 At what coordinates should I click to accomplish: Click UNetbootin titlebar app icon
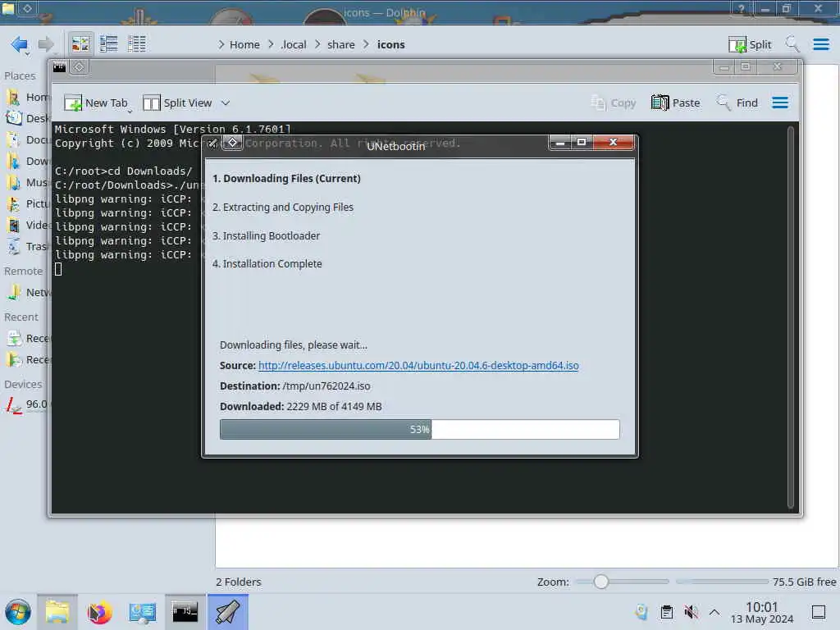tap(212, 143)
